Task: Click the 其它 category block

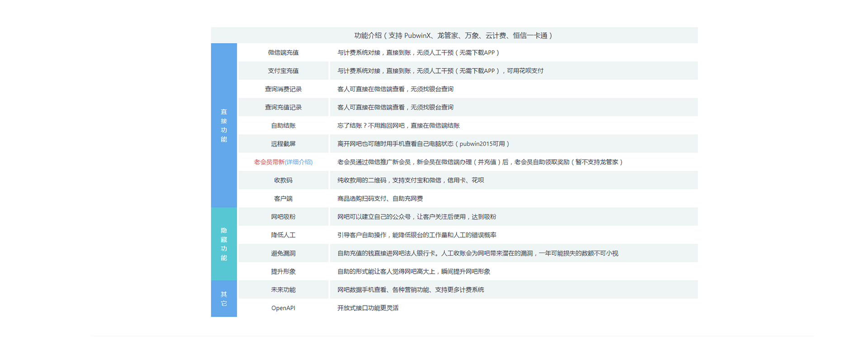Action: pos(224,299)
